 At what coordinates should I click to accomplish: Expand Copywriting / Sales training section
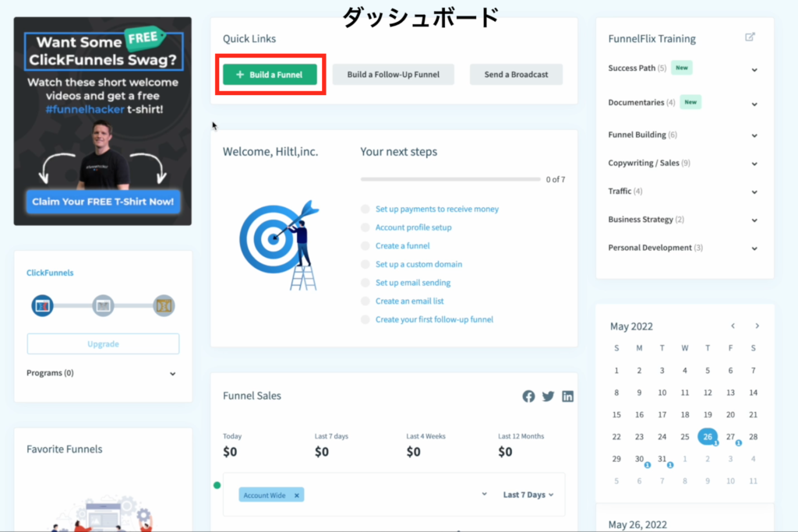coord(754,164)
